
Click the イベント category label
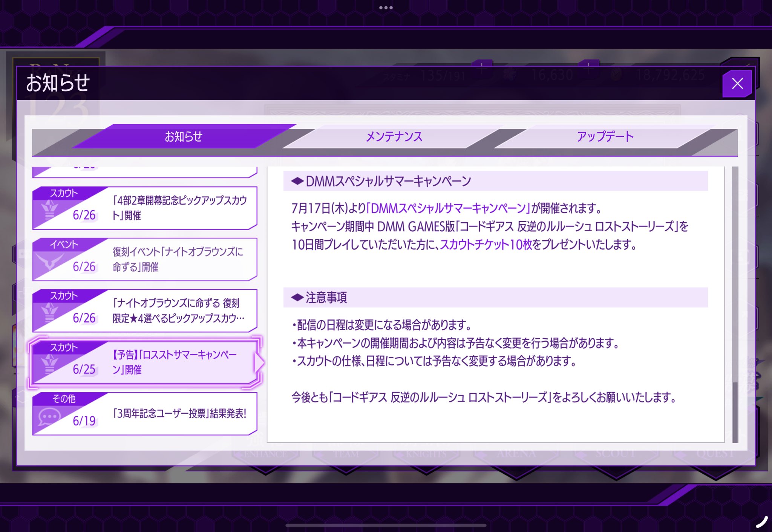click(64, 245)
